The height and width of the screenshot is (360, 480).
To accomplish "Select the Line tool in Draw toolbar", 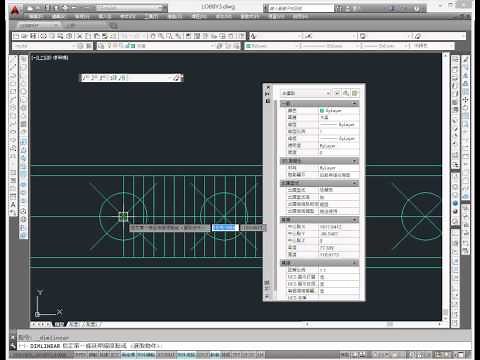I will tap(13, 60).
